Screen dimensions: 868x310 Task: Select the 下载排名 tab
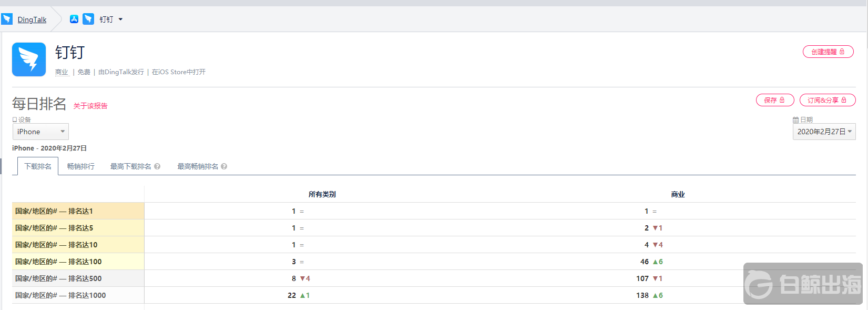(x=38, y=166)
